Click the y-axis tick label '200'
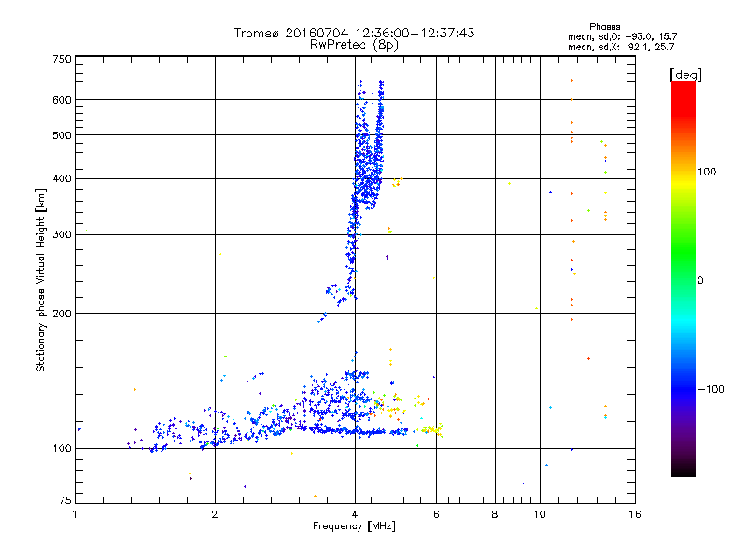 click(x=62, y=314)
